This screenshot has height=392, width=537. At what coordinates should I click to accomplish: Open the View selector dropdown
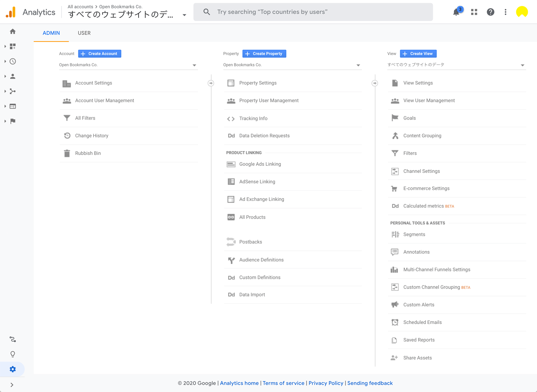click(456, 65)
